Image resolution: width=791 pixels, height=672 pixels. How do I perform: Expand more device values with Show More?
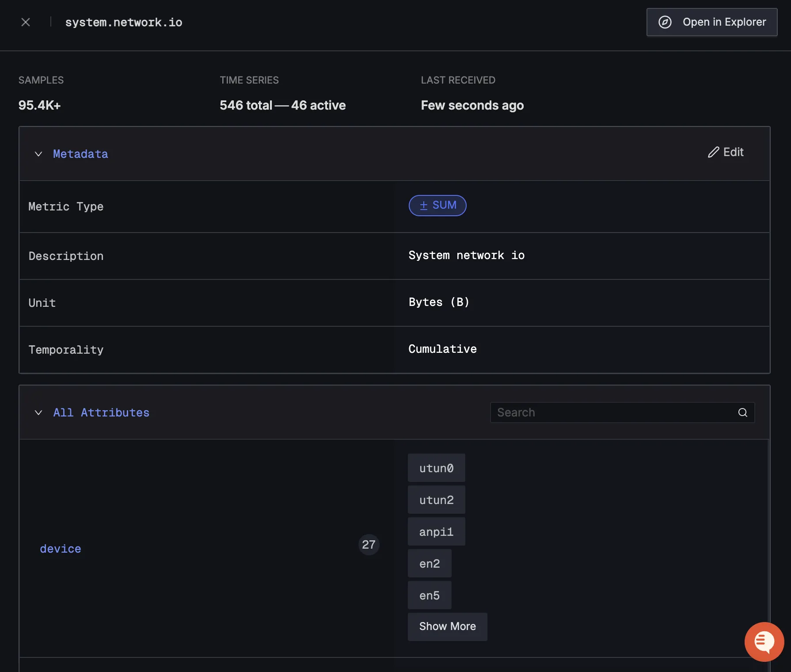point(447,626)
